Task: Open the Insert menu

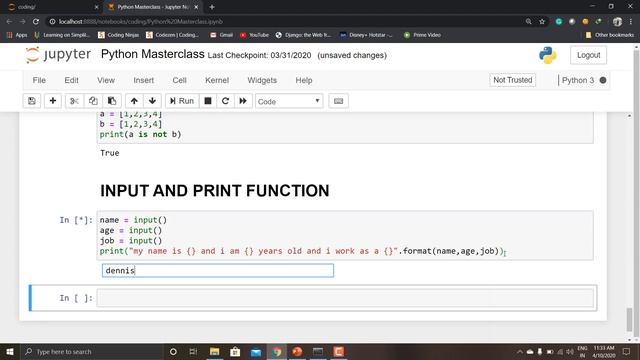Action: pyautogui.click(x=144, y=80)
